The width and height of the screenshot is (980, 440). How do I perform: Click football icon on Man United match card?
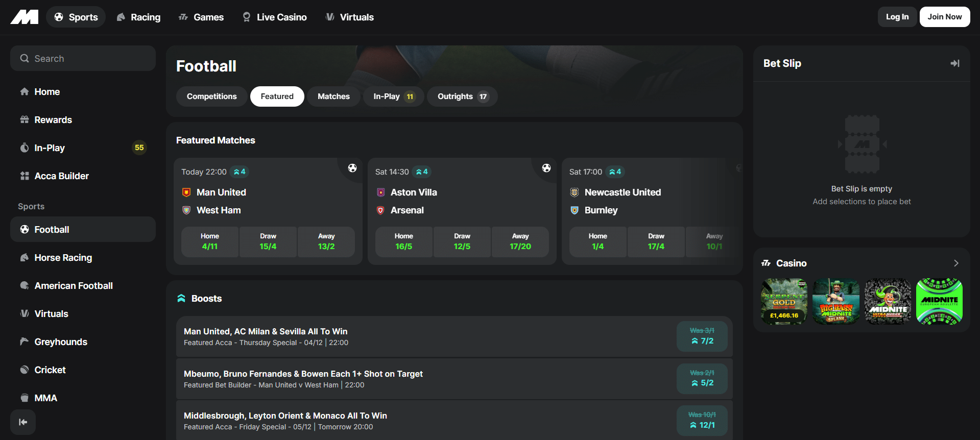click(352, 168)
